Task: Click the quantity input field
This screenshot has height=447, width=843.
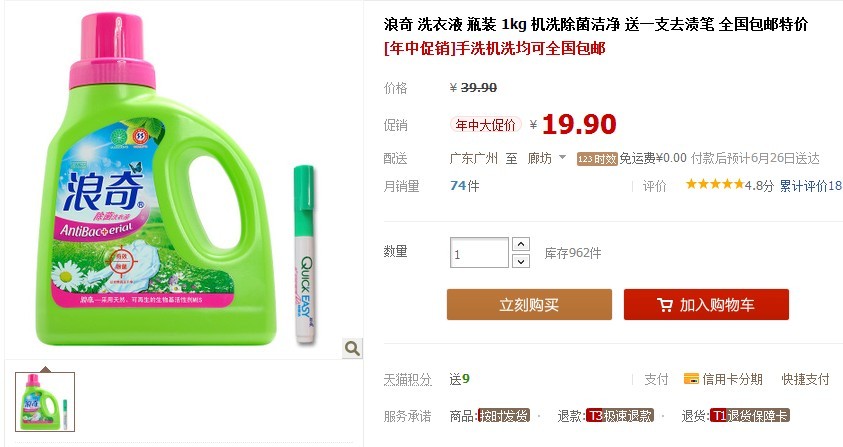Action: (x=479, y=253)
